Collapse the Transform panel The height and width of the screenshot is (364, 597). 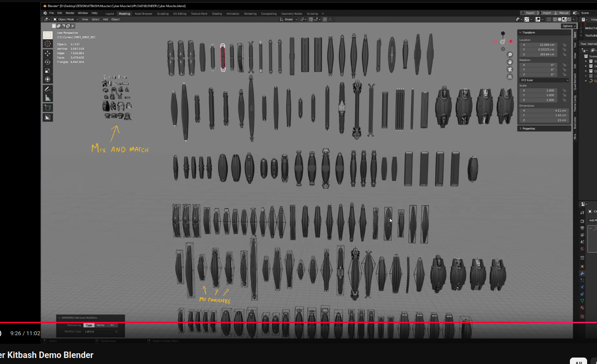pos(544,33)
